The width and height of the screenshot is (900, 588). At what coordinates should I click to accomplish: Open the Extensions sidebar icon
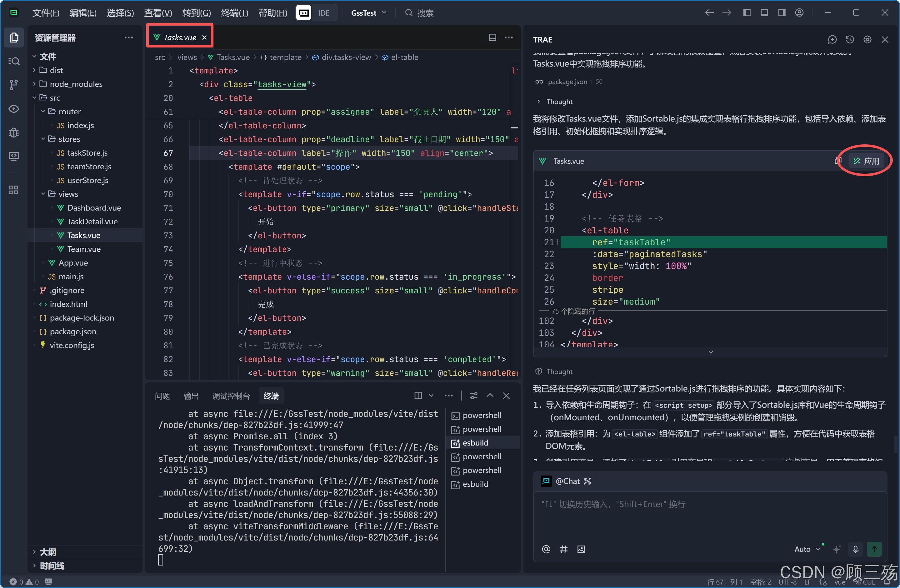[14, 190]
